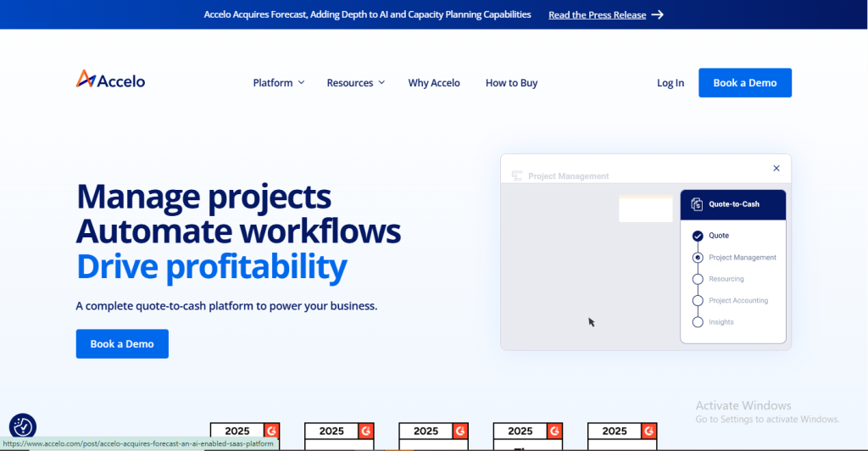Click the Log In link
The height and width of the screenshot is (451, 868).
(x=670, y=83)
